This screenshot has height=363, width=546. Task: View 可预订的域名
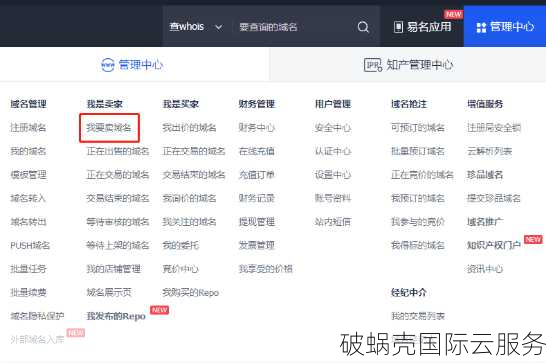click(418, 128)
